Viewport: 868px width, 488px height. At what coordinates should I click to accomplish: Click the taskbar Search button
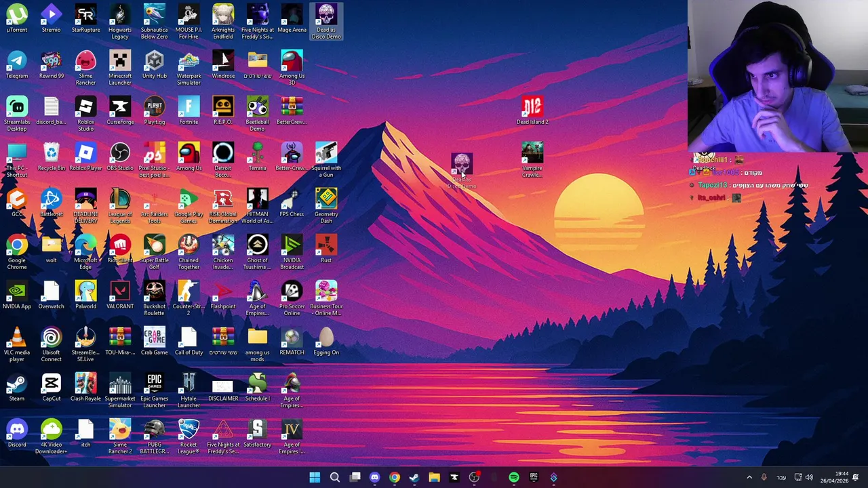pos(334,477)
